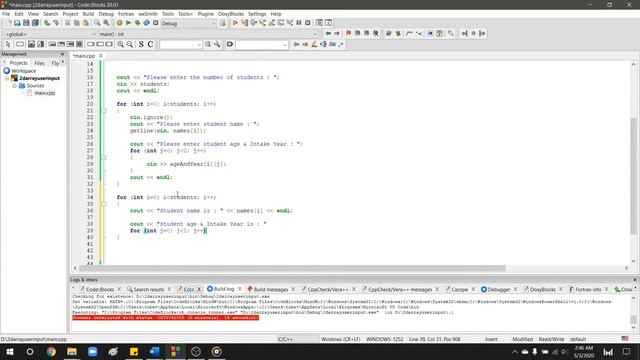Zoom out with the minus magnifier icon

tap(129, 44)
